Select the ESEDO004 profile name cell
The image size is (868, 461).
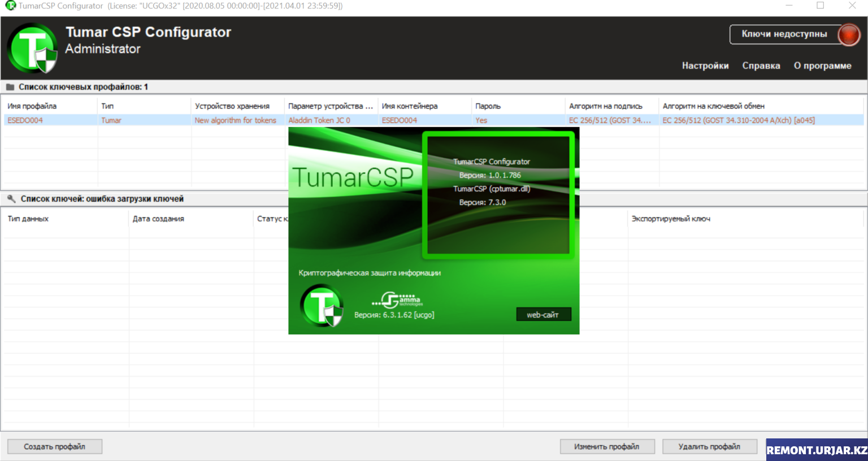(25, 120)
